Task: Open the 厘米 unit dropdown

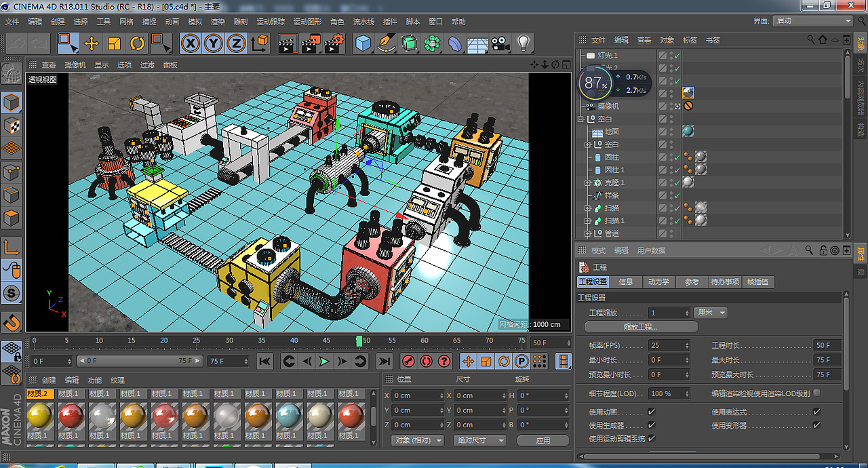Action: coord(711,313)
